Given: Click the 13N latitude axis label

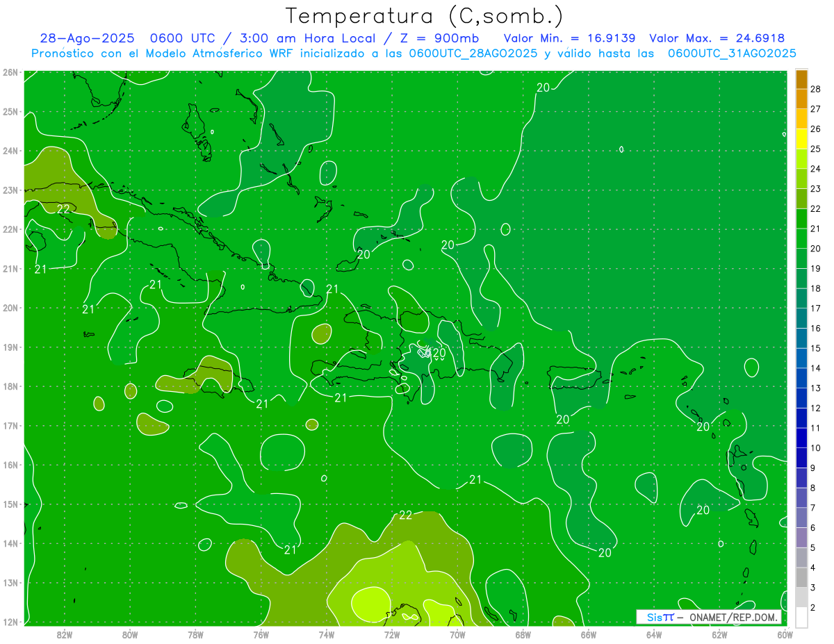Looking at the screenshot, I should click(10, 583).
